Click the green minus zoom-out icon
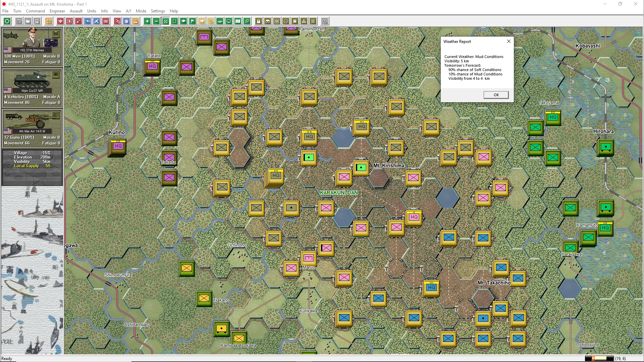Image resolution: width=644 pixels, height=362 pixels. pyautogui.click(x=156, y=21)
